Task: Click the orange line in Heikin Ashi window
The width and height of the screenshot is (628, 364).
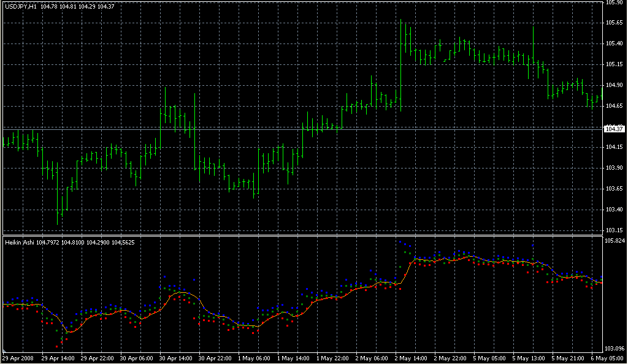Action: click(x=184, y=294)
